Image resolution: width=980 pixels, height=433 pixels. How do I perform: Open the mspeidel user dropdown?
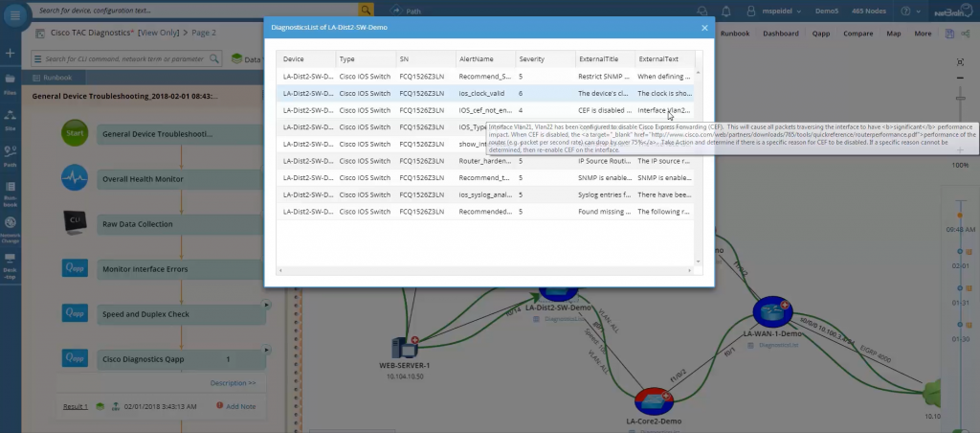[773, 11]
